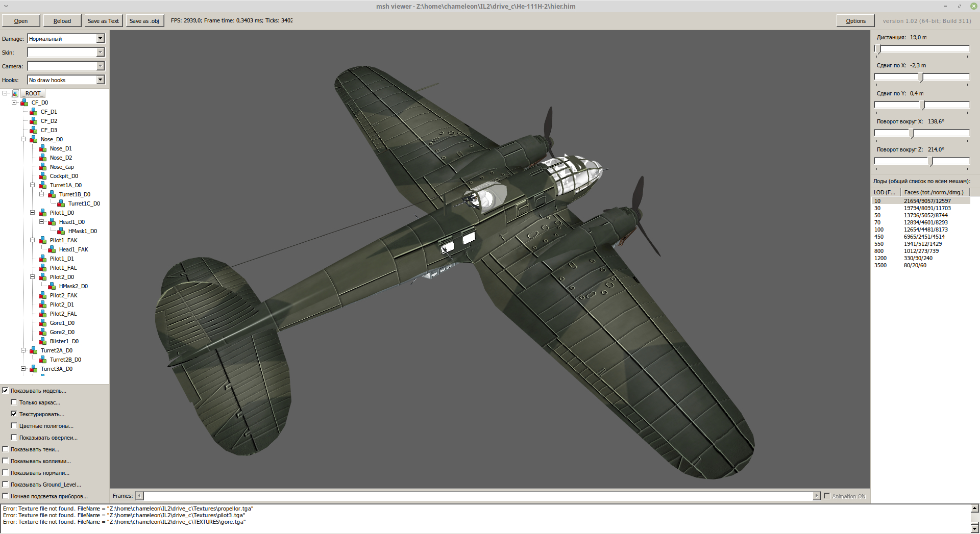Click the mesh icon beside Head1_FAK
The width and height of the screenshot is (980, 534).
tap(52, 249)
